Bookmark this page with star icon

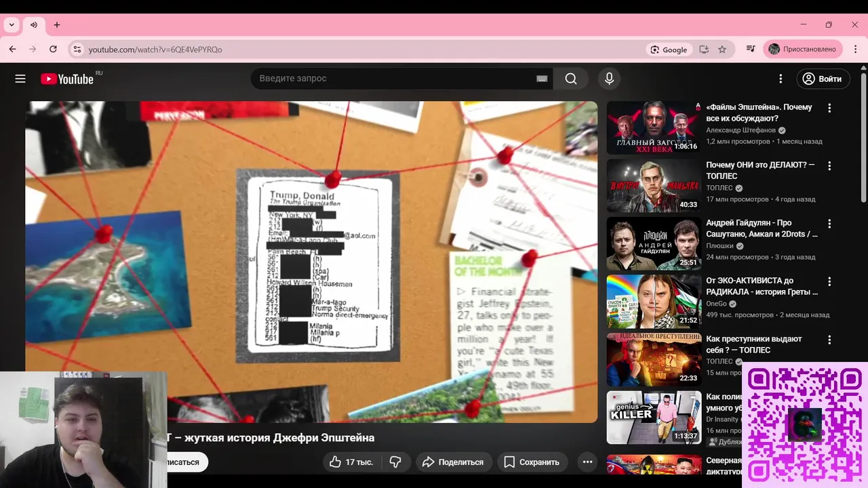722,49
